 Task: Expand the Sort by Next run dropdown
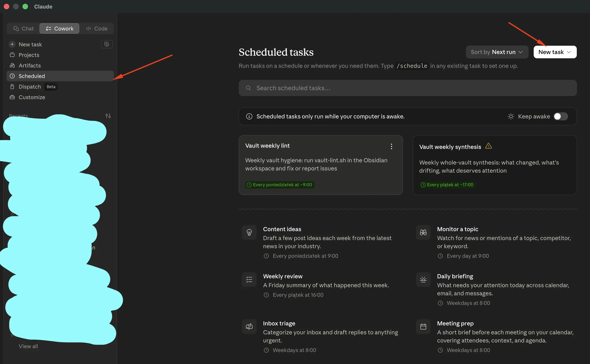(497, 52)
